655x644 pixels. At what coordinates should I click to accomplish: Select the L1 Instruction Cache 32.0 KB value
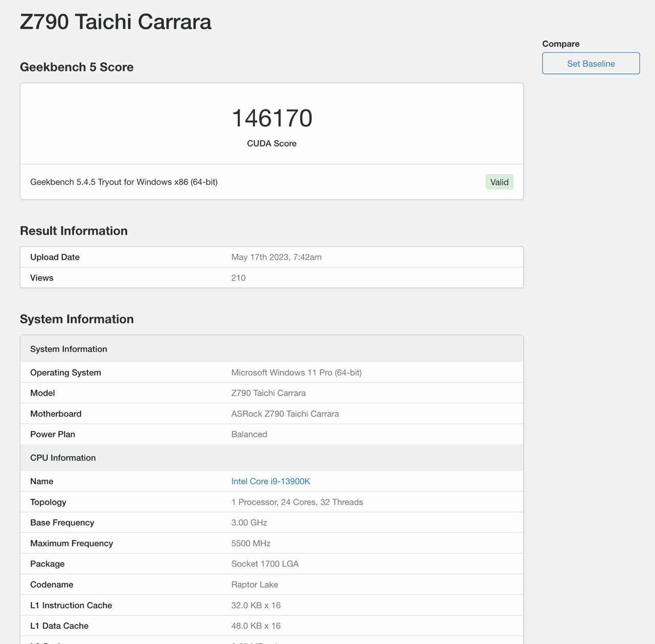tap(256, 605)
